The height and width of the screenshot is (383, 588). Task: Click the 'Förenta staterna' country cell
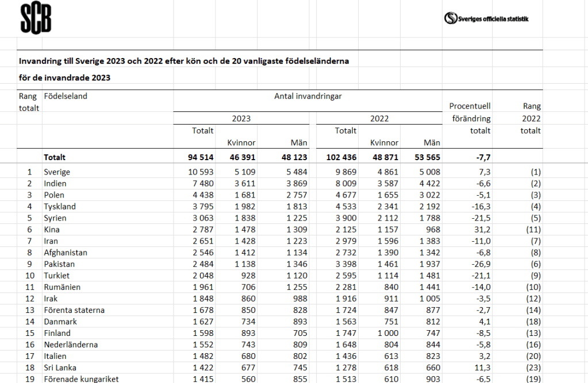tap(74, 310)
